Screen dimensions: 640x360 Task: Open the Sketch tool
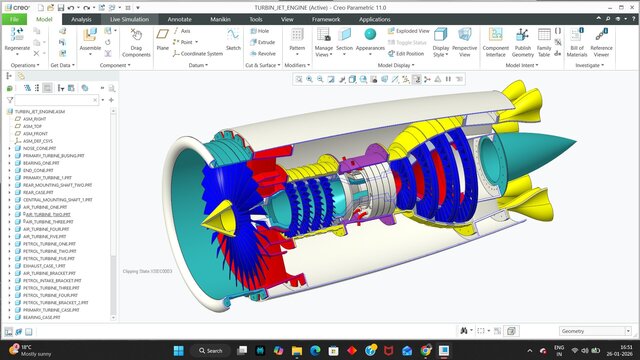pos(233,39)
